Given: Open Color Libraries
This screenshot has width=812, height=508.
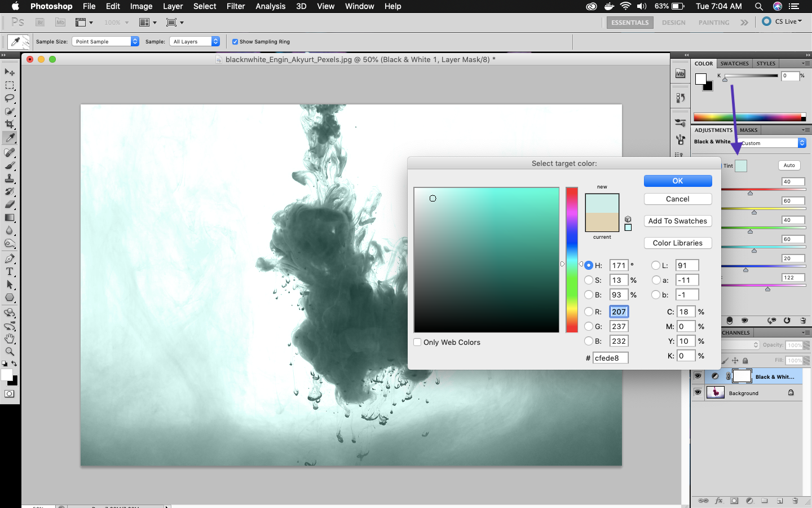Looking at the screenshot, I should click(677, 243).
